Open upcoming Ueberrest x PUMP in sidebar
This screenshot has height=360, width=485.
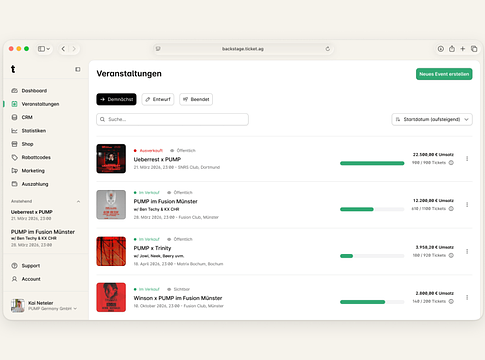coord(32,215)
